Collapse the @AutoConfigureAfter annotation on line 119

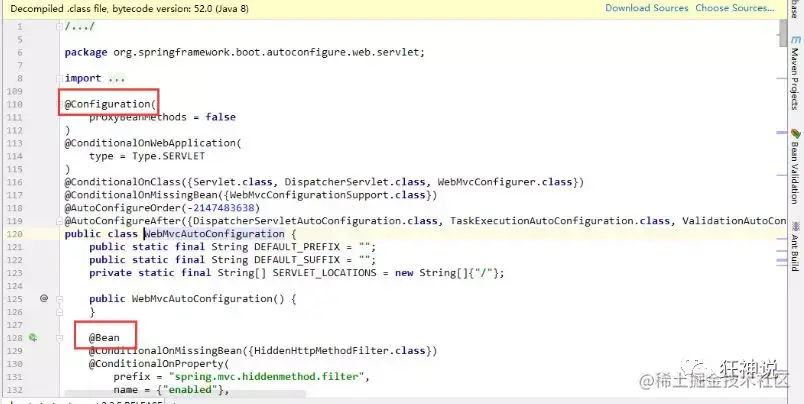coord(59,221)
